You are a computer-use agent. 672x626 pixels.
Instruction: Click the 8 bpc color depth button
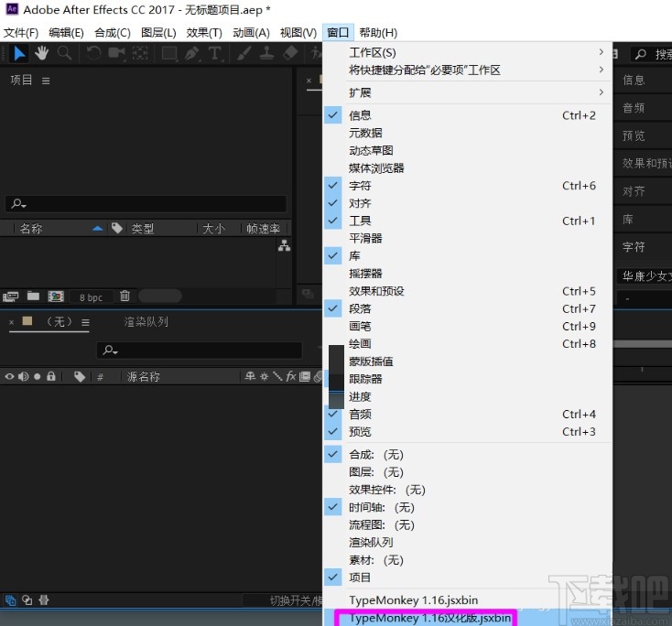91,297
